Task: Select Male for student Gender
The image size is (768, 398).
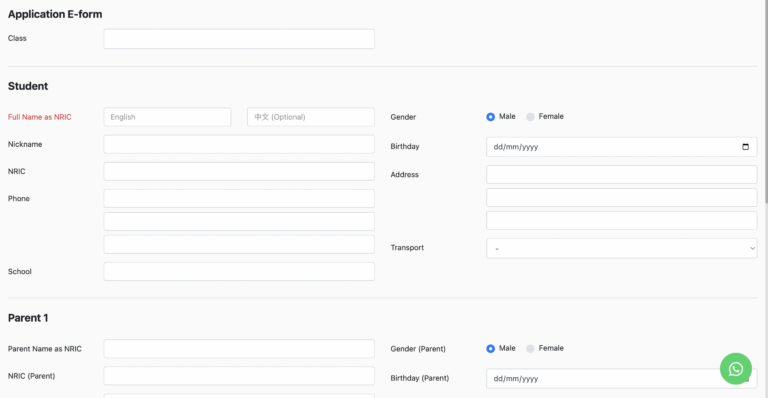Action: (490, 117)
